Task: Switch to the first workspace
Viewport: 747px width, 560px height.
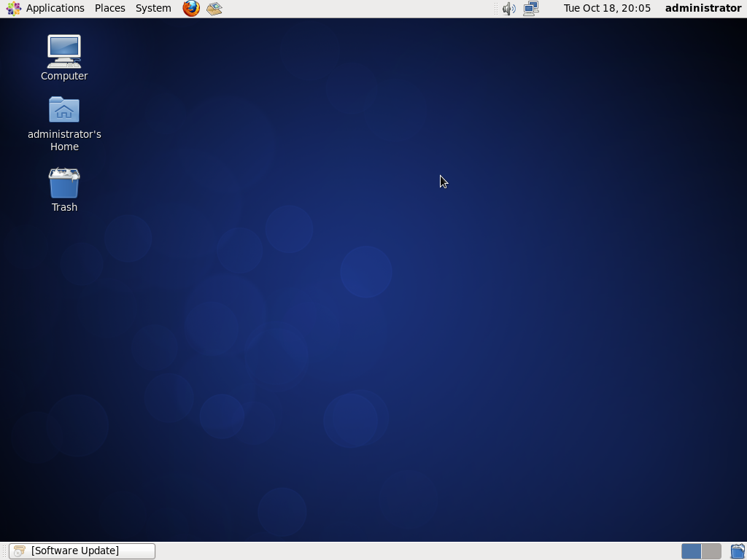Action: [692, 551]
